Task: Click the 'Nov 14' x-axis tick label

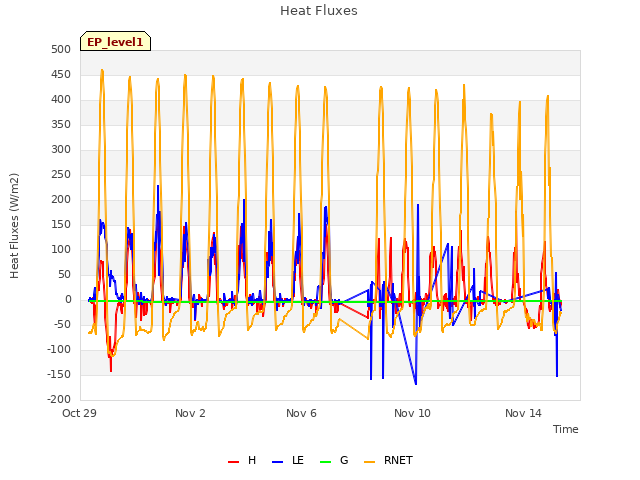Action: click(523, 413)
